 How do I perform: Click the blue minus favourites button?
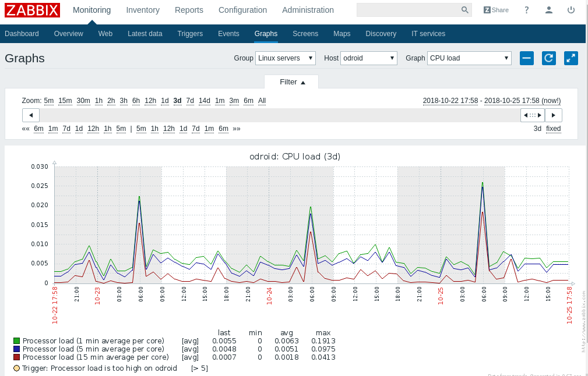click(x=526, y=58)
